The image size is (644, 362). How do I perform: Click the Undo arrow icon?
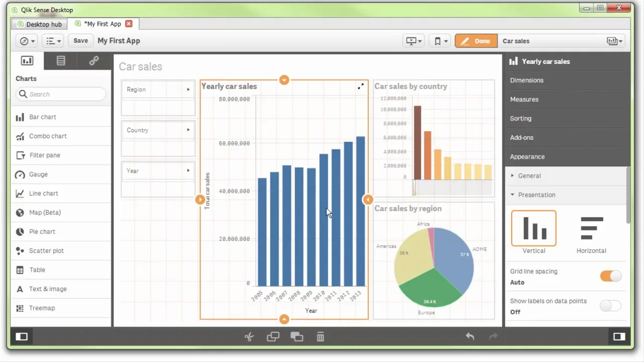coord(470,336)
